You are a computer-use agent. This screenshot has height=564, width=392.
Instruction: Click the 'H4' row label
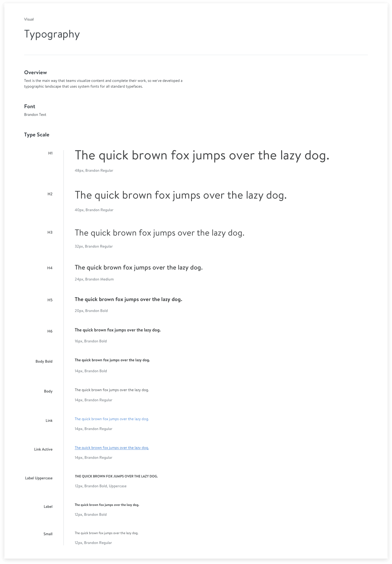pos(50,268)
